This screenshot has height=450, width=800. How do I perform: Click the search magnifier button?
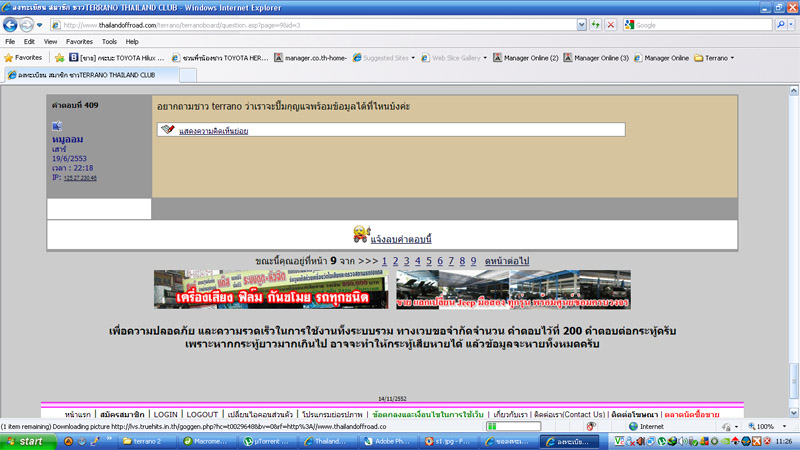[x=780, y=25]
